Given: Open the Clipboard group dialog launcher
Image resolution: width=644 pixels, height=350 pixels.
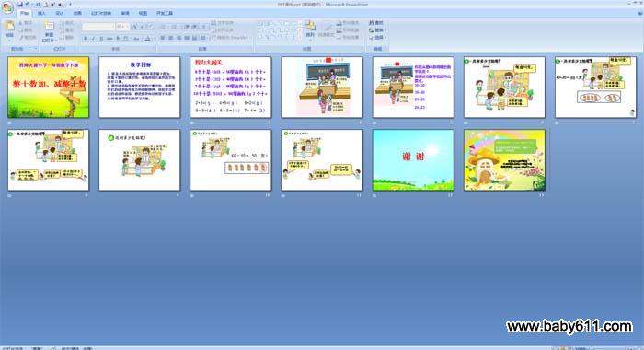Looking at the screenshot, I should 36,49.
